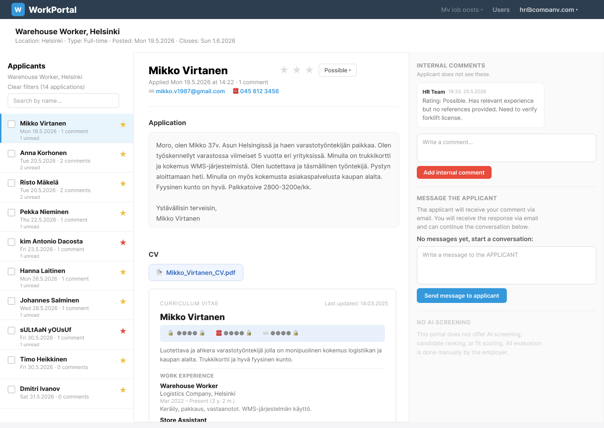Click red phone icon before phone number

click(x=235, y=91)
